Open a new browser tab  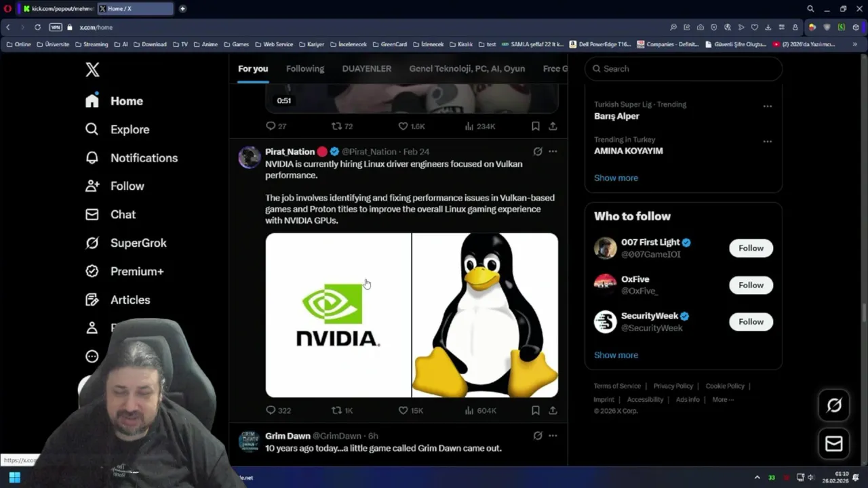(182, 9)
